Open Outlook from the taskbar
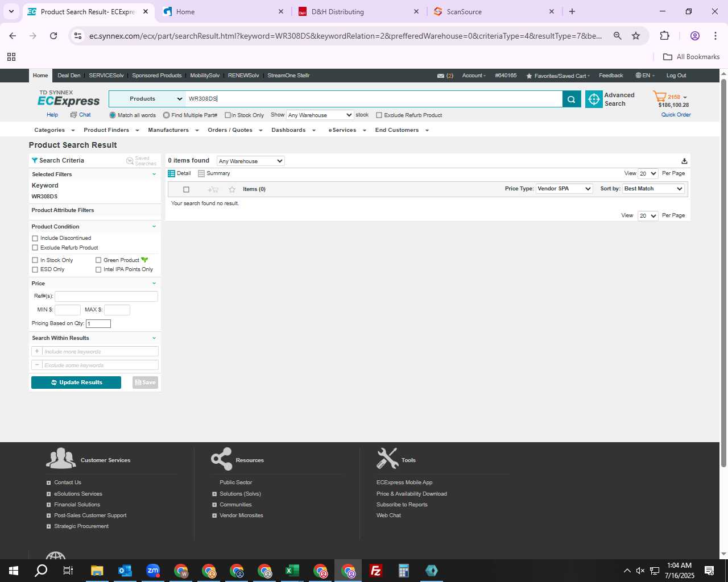Screen dimensions: 728x582 (125, 571)
